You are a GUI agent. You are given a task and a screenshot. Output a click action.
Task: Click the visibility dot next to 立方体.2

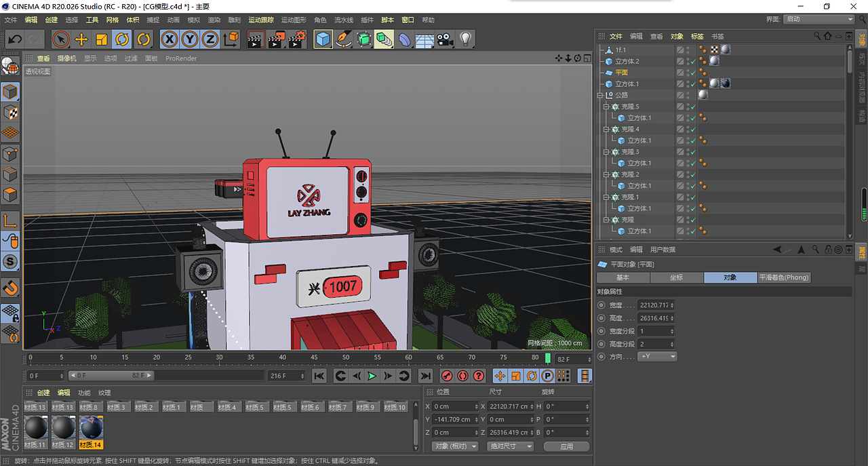[x=688, y=58]
